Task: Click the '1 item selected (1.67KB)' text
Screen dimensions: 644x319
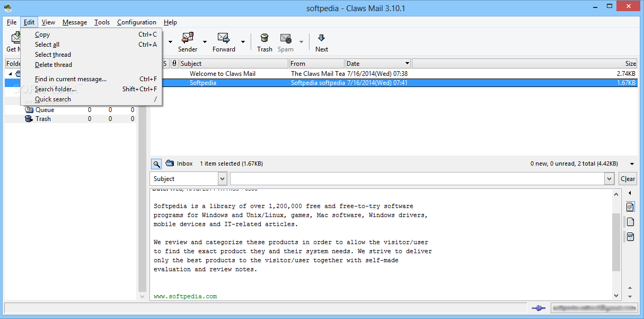Action: tap(231, 163)
